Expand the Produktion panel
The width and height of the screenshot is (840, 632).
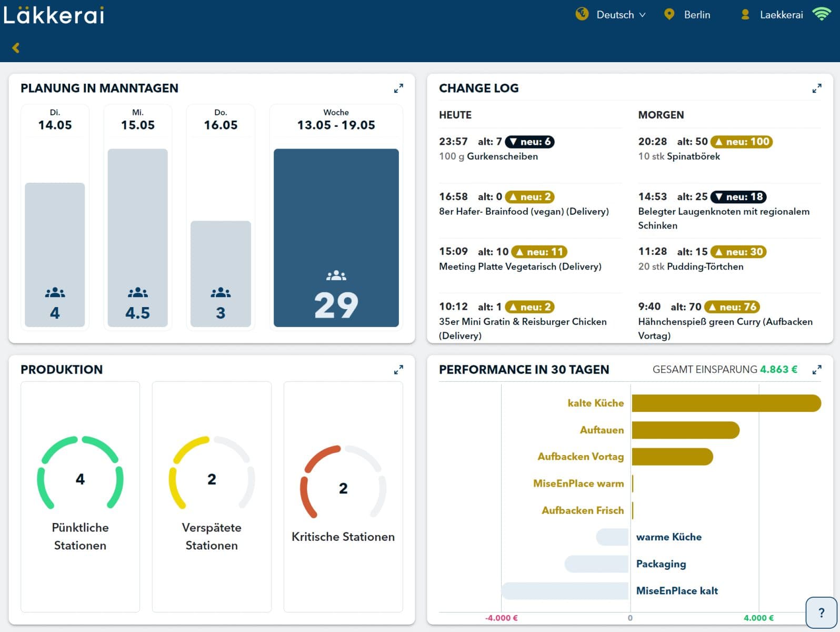coord(398,370)
